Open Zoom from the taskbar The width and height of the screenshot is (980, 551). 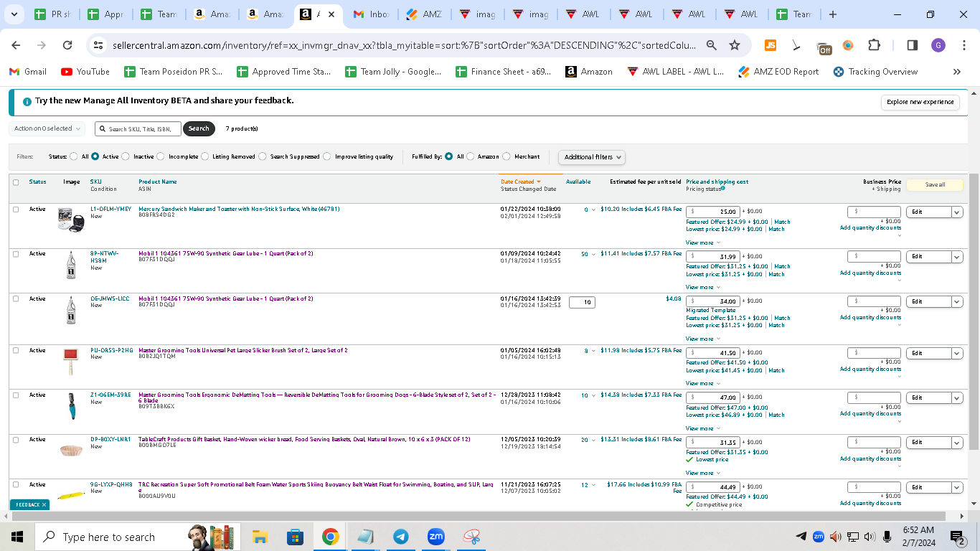[x=435, y=537]
